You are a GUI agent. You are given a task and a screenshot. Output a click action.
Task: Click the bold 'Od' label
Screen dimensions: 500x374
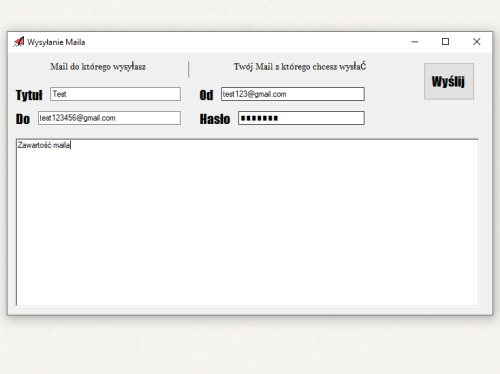click(x=206, y=95)
